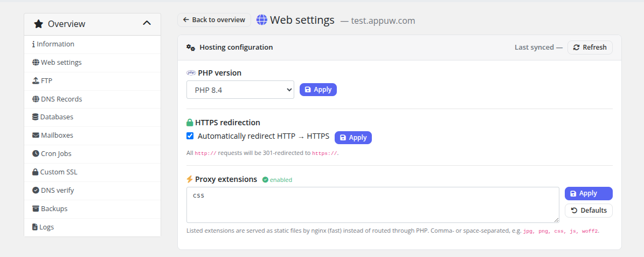The height and width of the screenshot is (257, 644).
Task: Open Cron Jobs in the sidebar
Action: pos(92,154)
